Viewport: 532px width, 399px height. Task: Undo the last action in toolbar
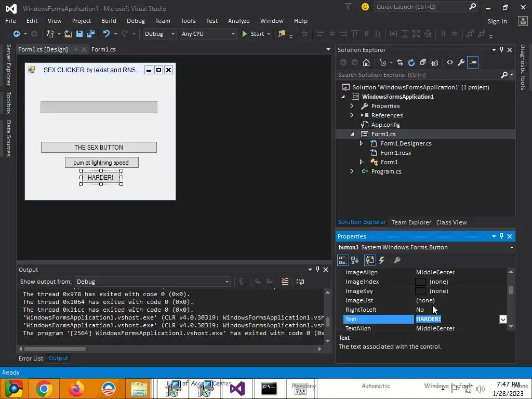(x=107, y=34)
